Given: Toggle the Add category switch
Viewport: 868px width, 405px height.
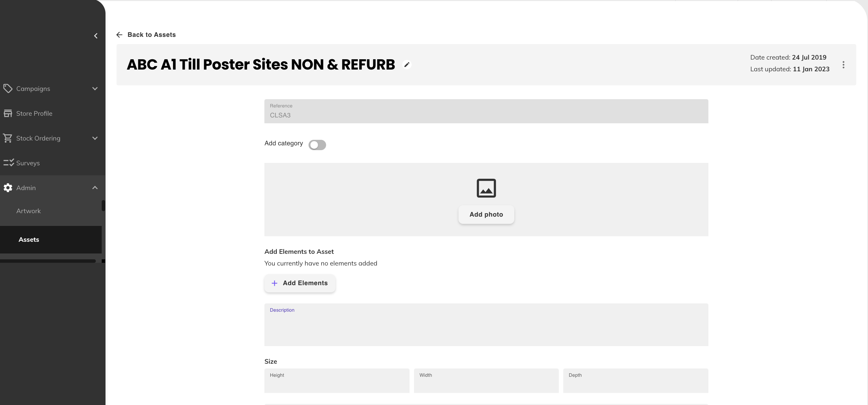Looking at the screenshot, I should point(317,145).
